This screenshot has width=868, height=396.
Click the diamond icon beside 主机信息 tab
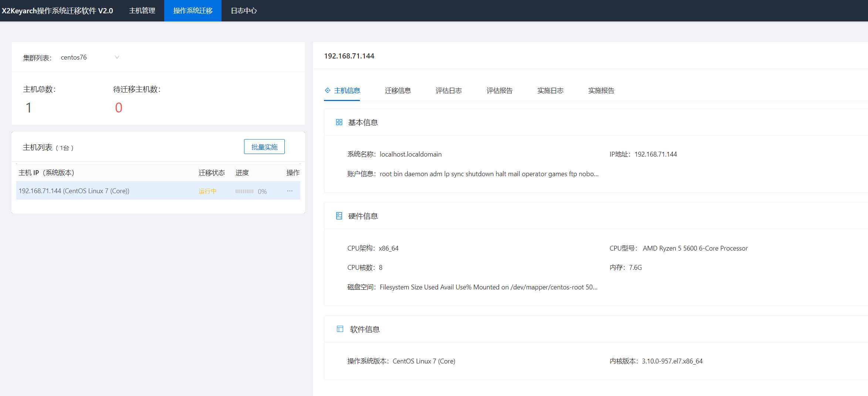(x=327, y=90)
